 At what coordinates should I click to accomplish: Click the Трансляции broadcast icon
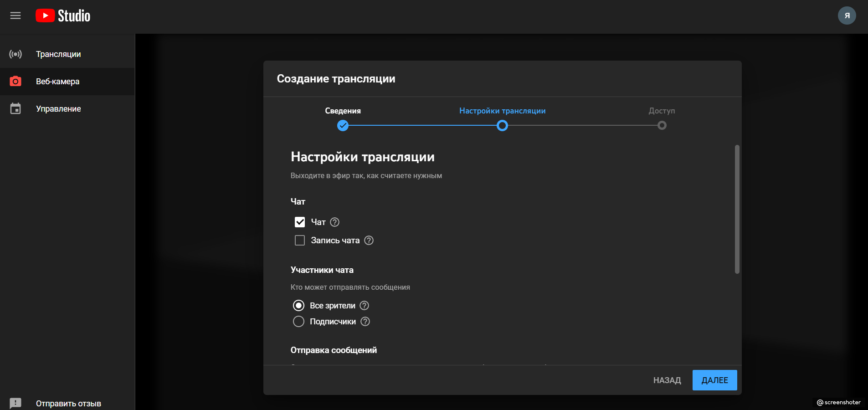pyautogui.click(x=15, y=54)
